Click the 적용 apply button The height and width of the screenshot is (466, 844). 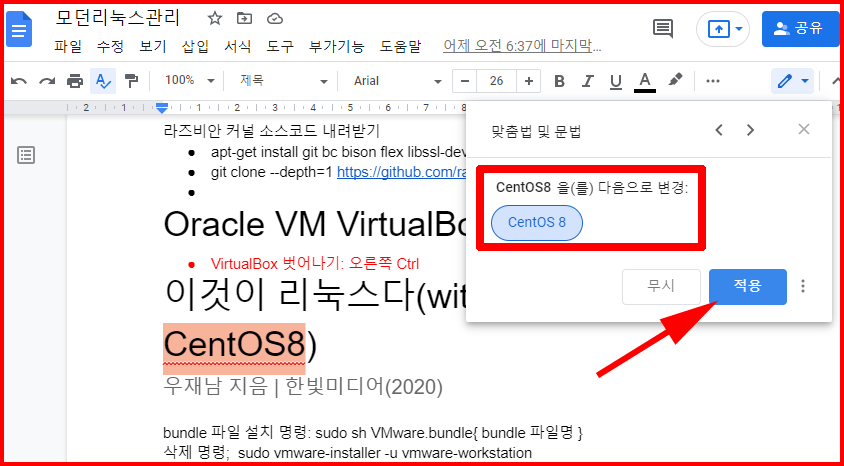coord(748,287)
